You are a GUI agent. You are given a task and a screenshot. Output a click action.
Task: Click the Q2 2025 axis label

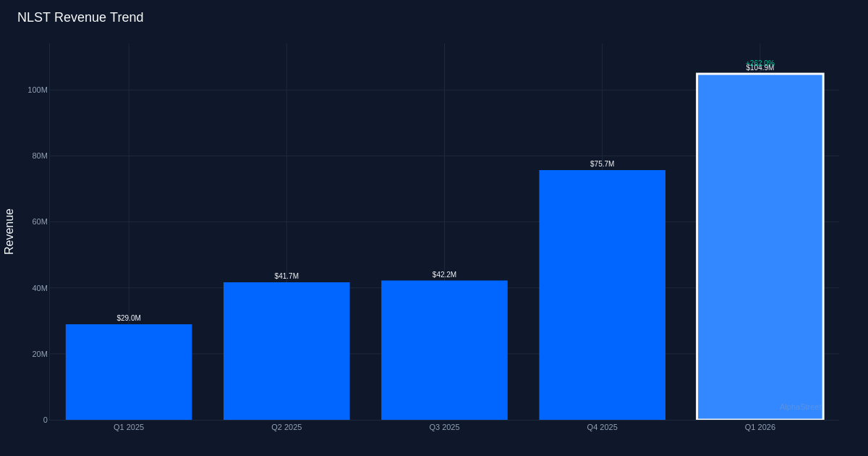click(286, 427)
